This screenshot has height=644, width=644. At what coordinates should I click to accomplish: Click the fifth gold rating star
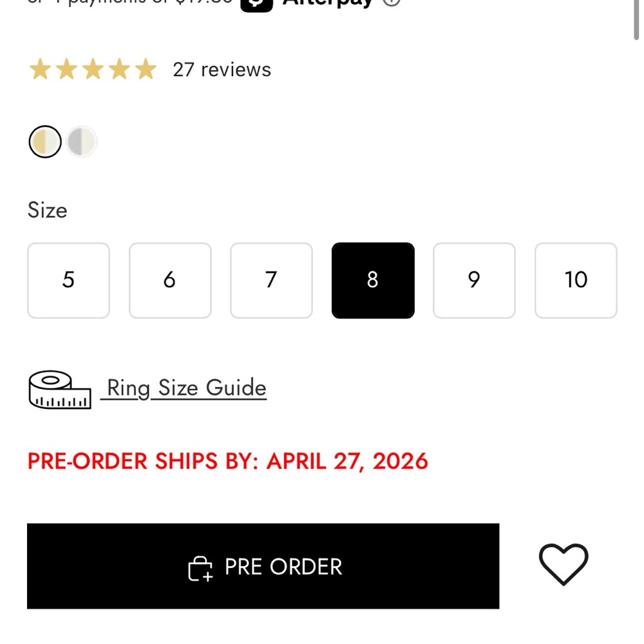point(146,70)
